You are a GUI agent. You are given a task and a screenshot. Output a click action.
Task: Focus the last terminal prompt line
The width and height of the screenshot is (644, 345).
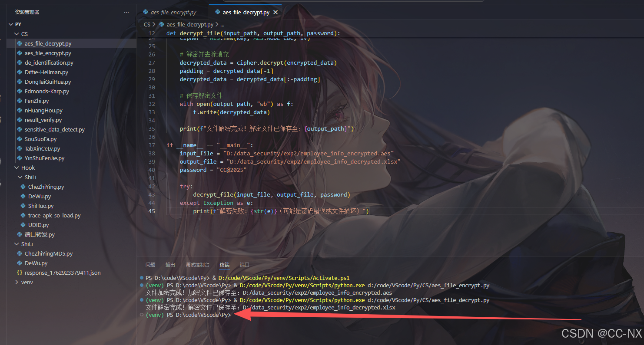(x=189, y=315)
